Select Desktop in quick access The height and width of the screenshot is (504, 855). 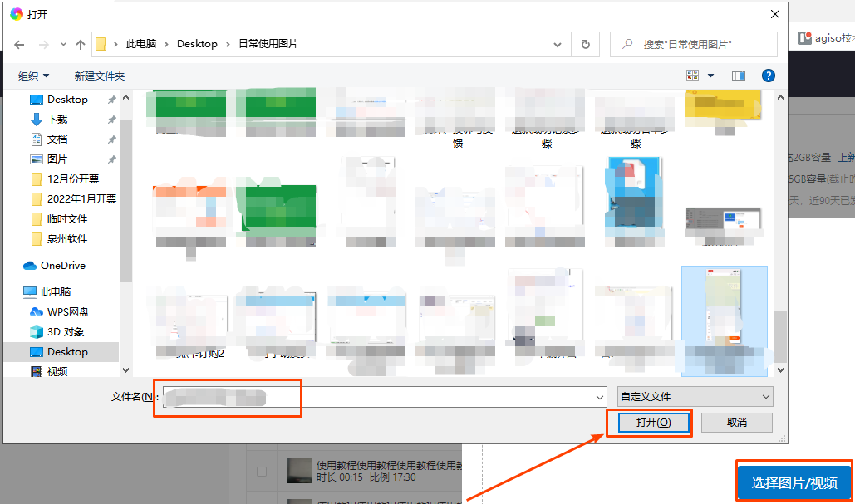click(67, 100)
